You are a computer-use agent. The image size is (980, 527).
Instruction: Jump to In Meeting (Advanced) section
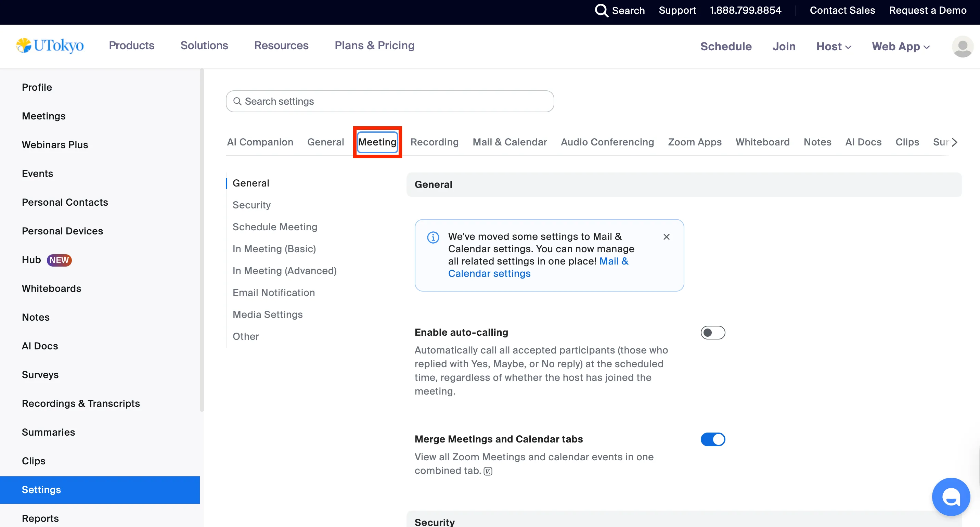point(284,271)
